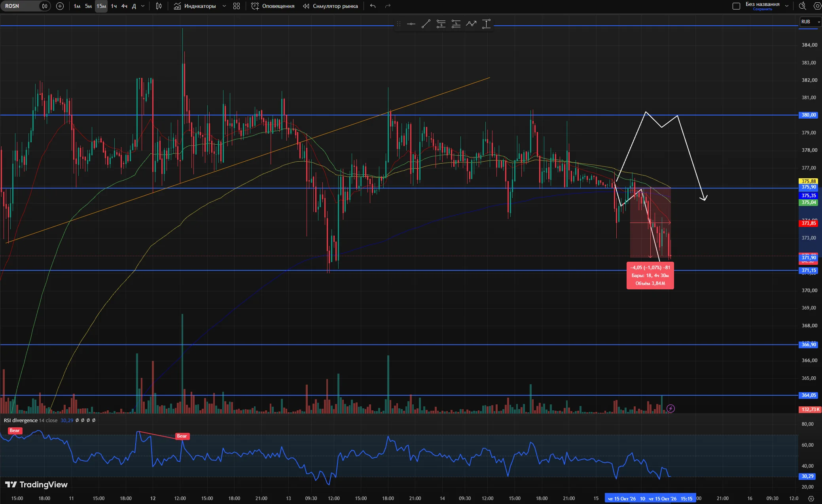Open the RUB currency dropdown
The image size is (822, 504).
[810, 22]
